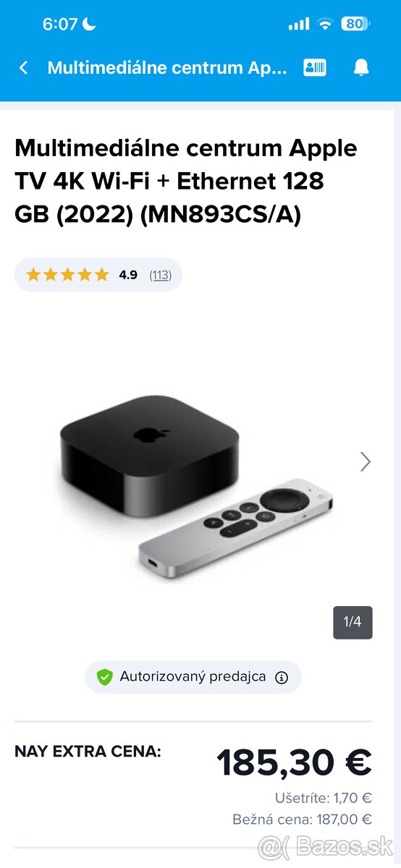401x868 pixels.
Task: Select the Autorizovaný predajca badge
Action: (x=193, y=677)
